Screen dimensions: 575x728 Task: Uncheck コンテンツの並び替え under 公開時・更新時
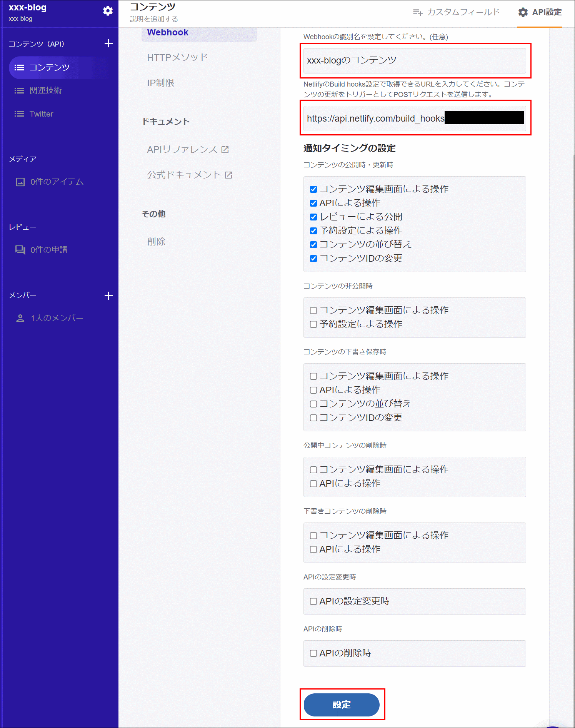pos(313,245)
